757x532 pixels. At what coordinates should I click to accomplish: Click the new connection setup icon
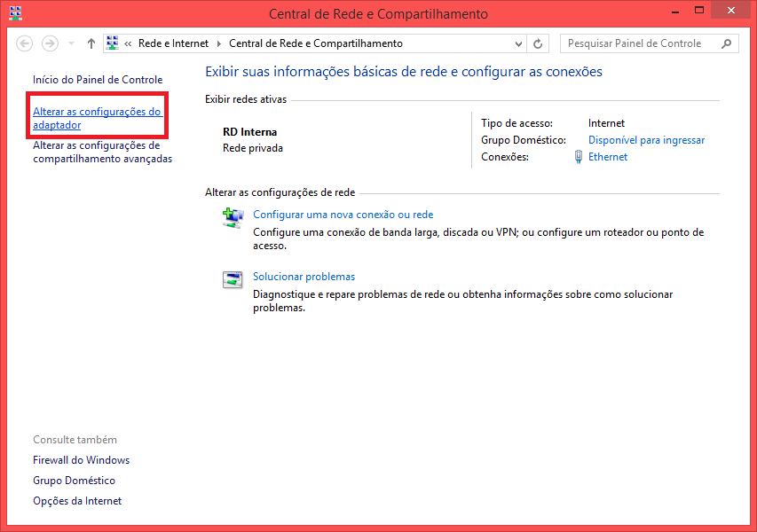[x=233, y=218]
